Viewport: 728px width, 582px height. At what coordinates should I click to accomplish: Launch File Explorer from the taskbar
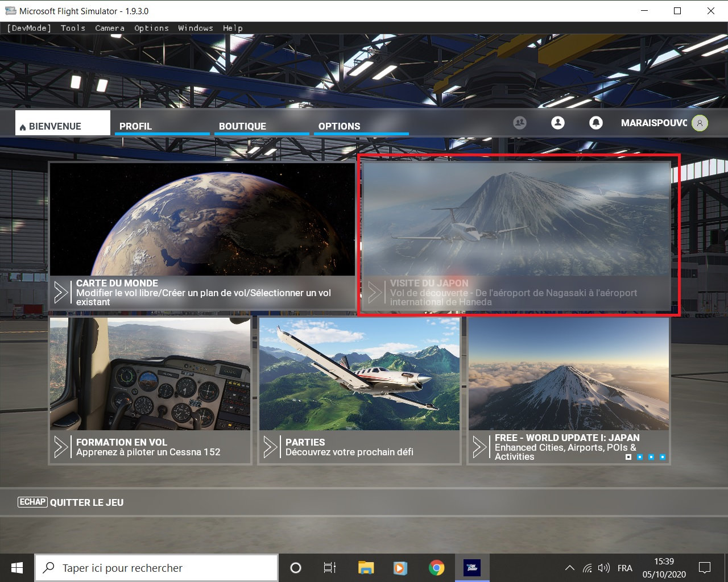(x=366, y=568)
